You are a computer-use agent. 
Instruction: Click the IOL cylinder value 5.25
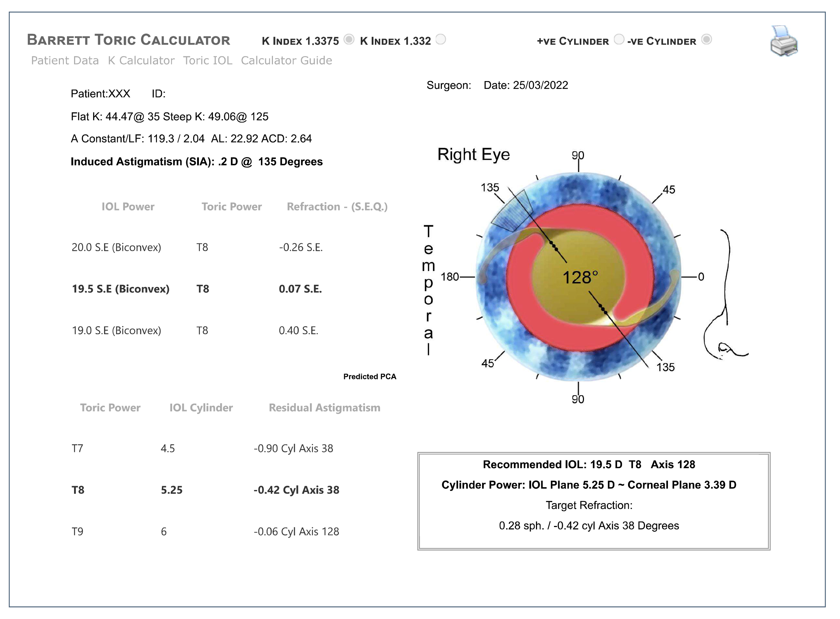(172, 490)
